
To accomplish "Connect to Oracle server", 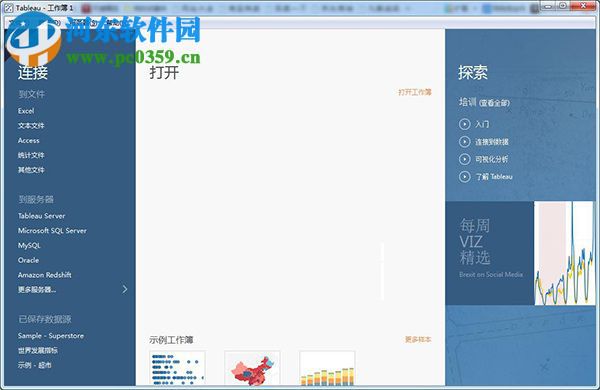I will pyautogui.click(x=28, y=260).
